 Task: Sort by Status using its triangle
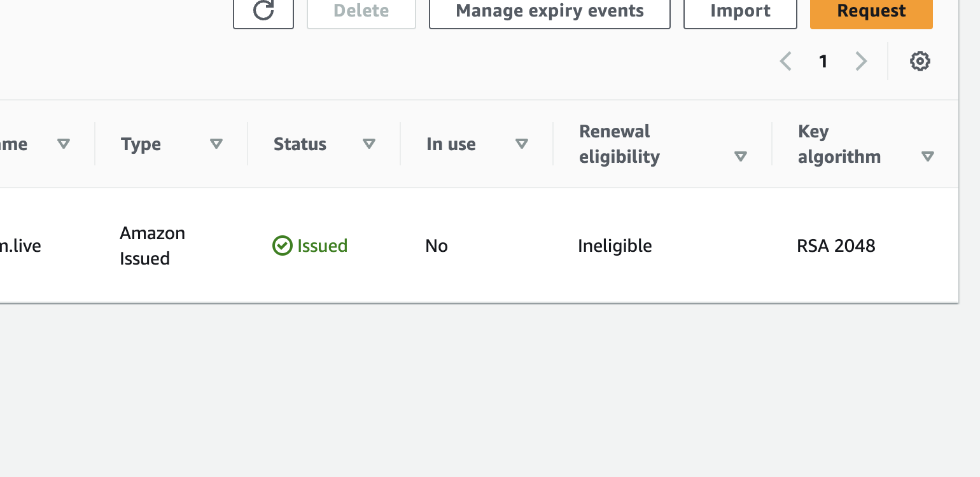[x=369, y=144]
